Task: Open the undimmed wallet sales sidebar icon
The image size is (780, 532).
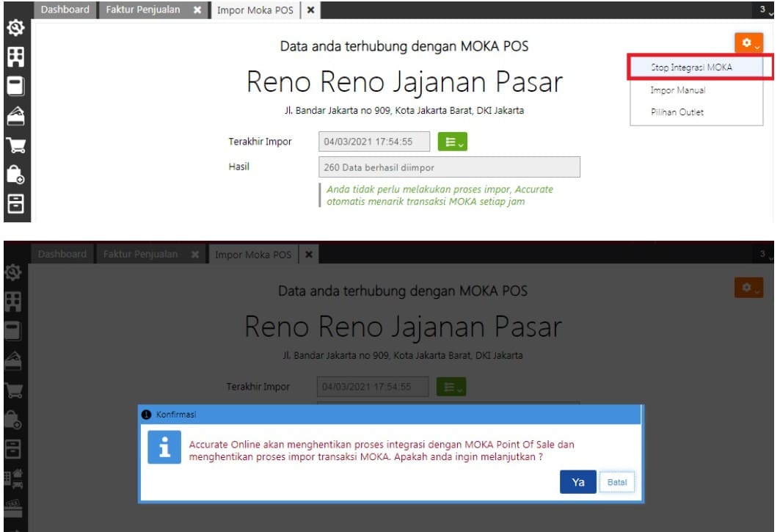Action: [15, 115]
